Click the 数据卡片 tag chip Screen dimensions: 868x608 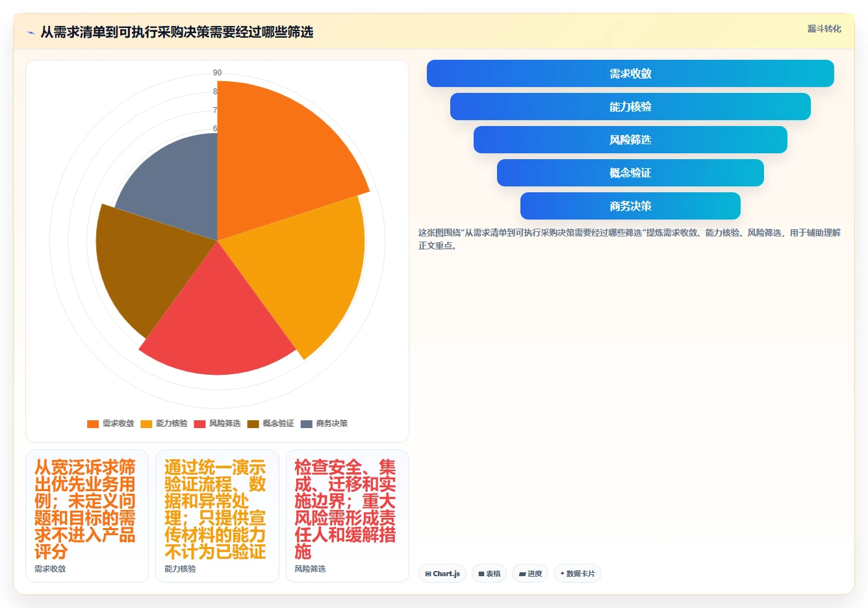point(578,574)
